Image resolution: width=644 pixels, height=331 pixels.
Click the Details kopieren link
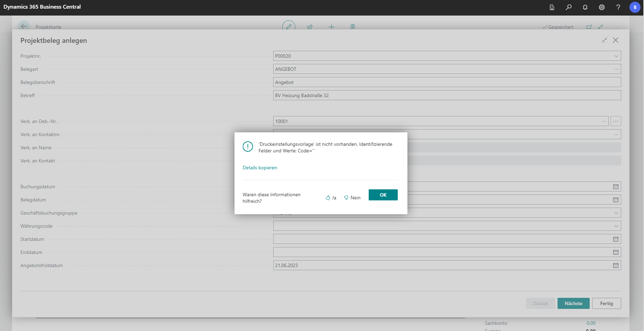tap(260, 168)
